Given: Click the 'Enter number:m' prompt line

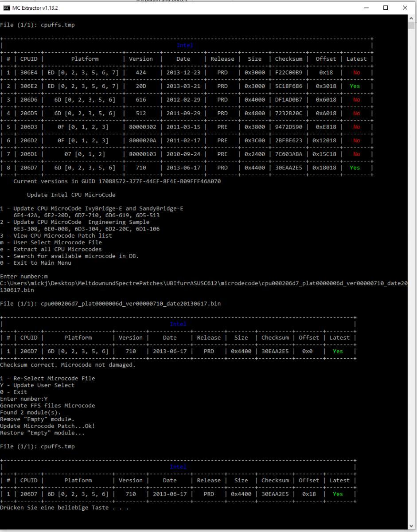Looking at the screenshot, I should tap(24, 277).
